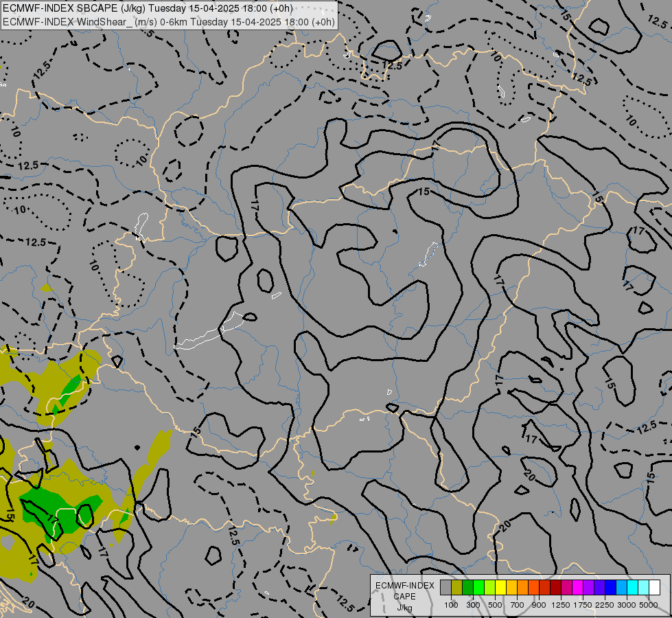Select the olive legend swatch
Viewport: 672px width, 618px height.
pos(457,588)
